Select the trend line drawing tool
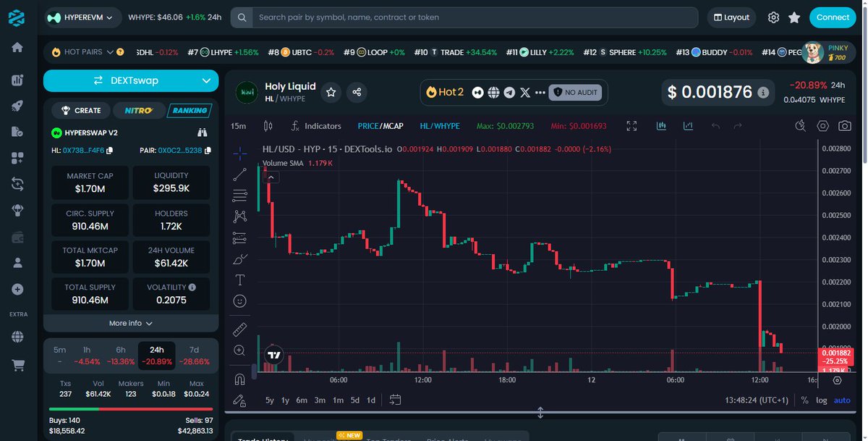The height and width of the screenshot is (441, 868). [240, 174]
